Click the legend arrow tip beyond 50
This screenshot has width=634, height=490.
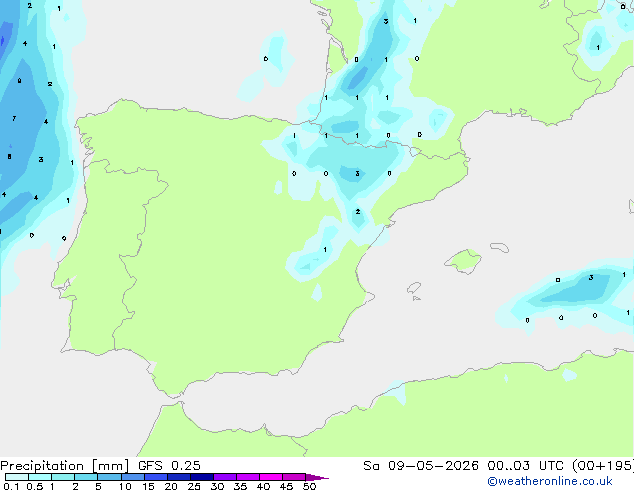click(x=317, y=477)
